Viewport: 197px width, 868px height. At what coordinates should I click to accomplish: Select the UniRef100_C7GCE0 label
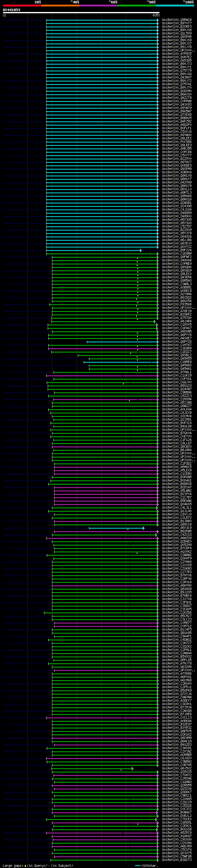(177, 819)
